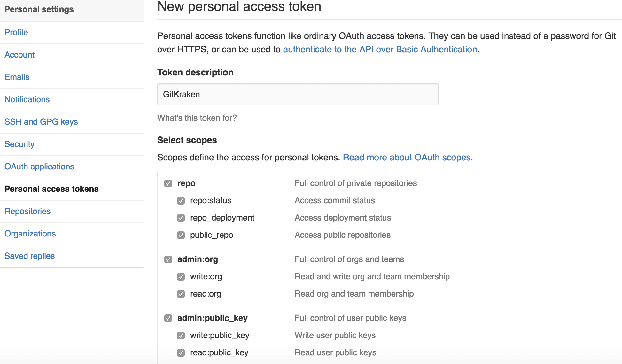Open OAuth applications in the sidebar
This screenshot has height=364, width=622.
[39, 167]
